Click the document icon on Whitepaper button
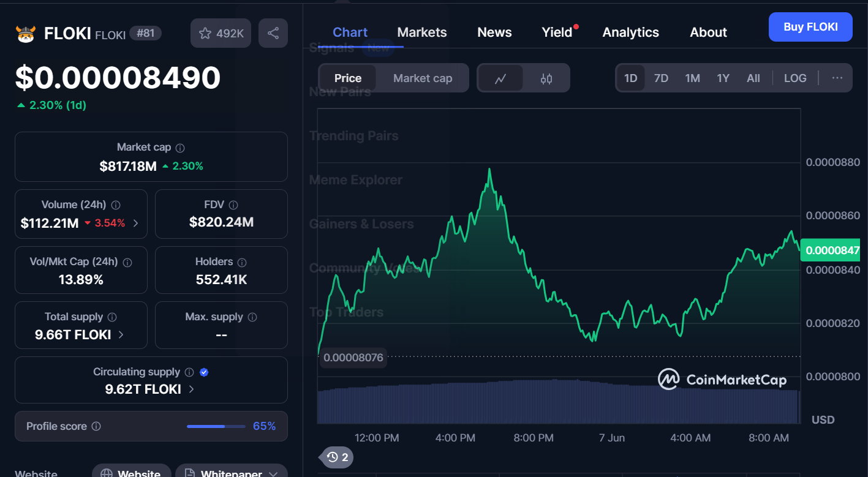This screenshot has width=868, height=477. pos(190,474)
